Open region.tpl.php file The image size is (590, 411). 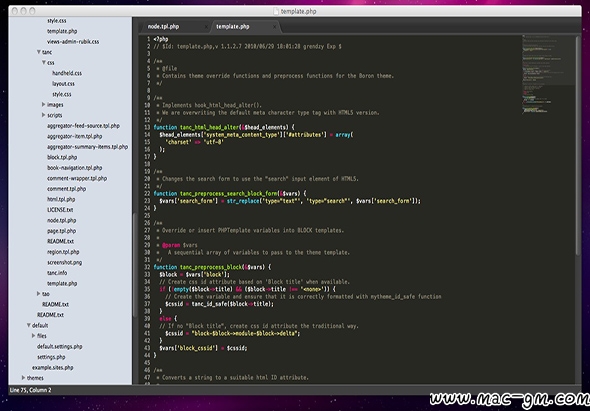tap(63, 252)
